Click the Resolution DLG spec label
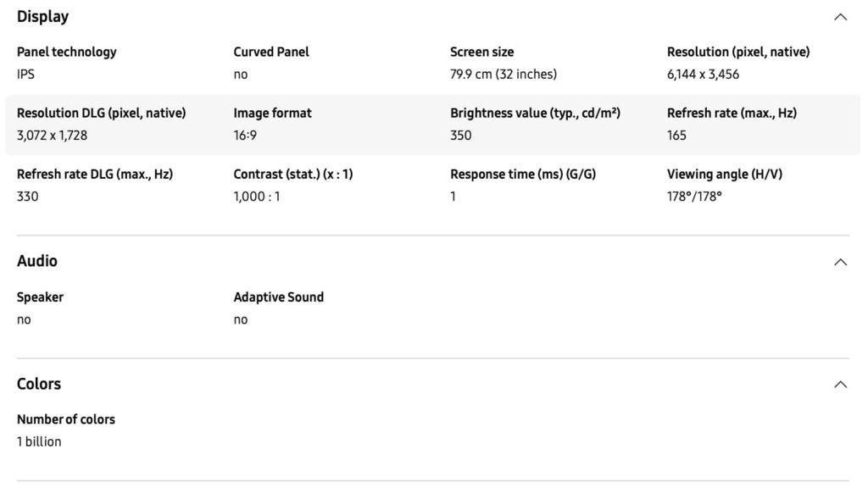 tap(101, 113)
